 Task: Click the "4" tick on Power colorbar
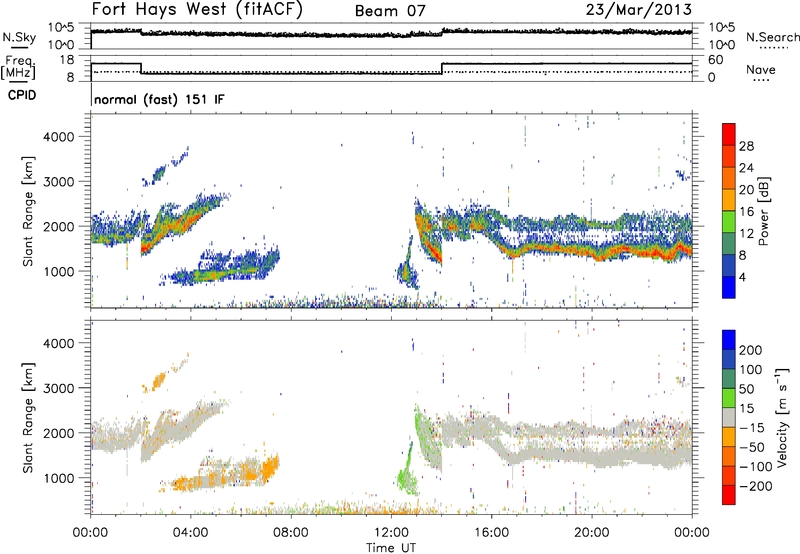click(x=742, y=277)
